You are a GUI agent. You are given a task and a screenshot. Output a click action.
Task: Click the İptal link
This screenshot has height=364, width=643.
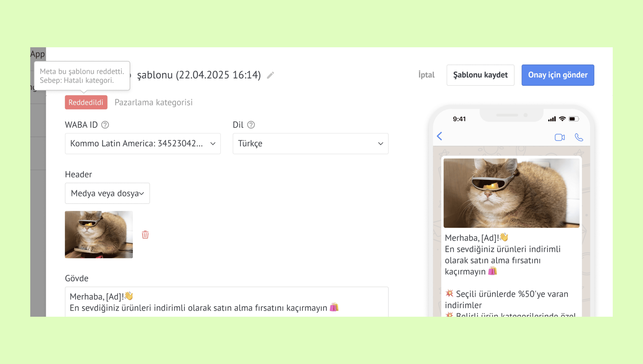click(426, 75)
